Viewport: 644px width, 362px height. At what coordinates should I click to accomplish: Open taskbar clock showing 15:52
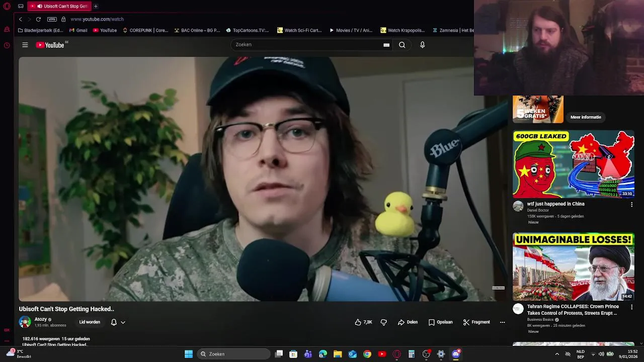click(x=628, y=354)
